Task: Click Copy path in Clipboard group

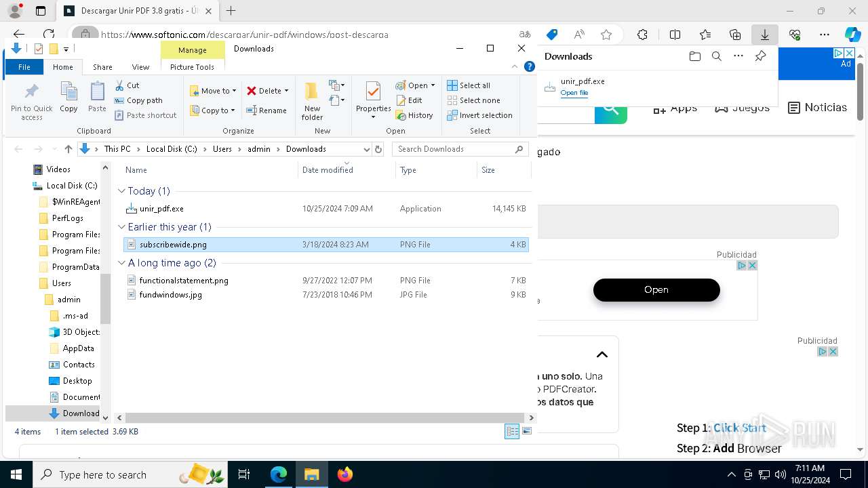Action: (138, 100)
